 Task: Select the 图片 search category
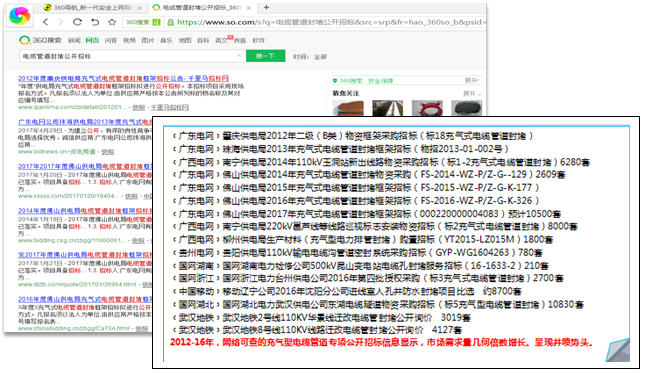(148, 40)
